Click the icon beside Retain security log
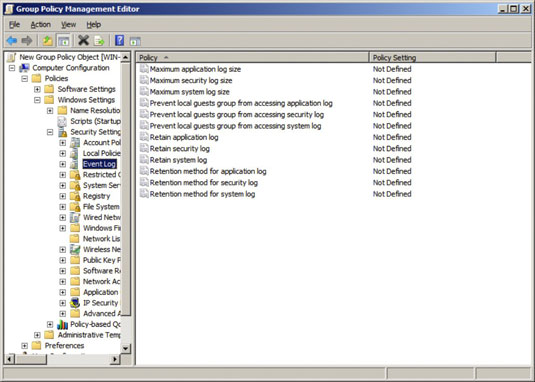This screenshot has width=535, height=382. coord(144,148)
